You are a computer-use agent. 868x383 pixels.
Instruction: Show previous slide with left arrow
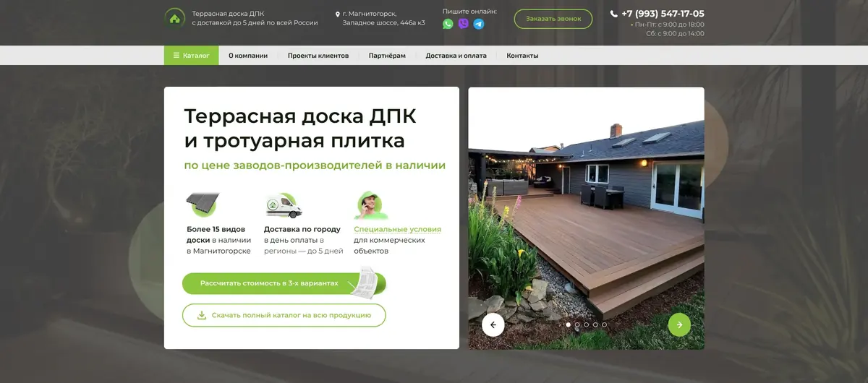click(493, 325)
